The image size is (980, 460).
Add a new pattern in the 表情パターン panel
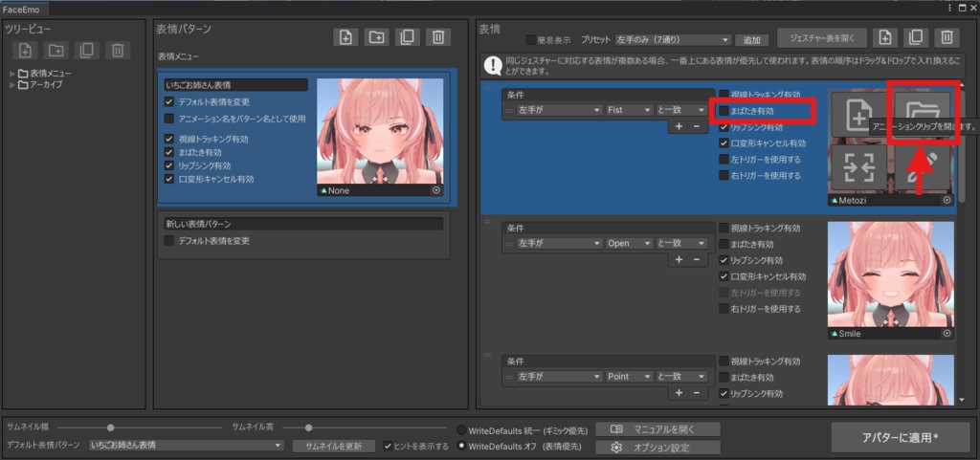point(345,37)
